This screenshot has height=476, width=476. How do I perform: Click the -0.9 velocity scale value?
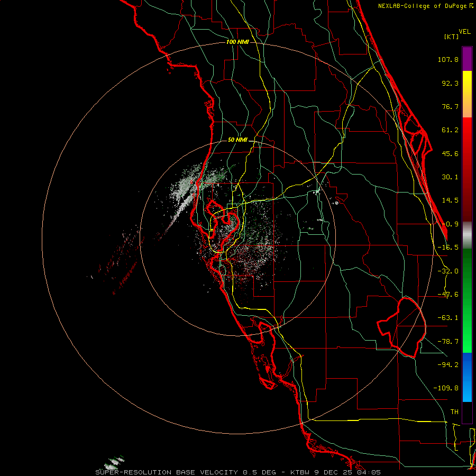click(450, 224)
